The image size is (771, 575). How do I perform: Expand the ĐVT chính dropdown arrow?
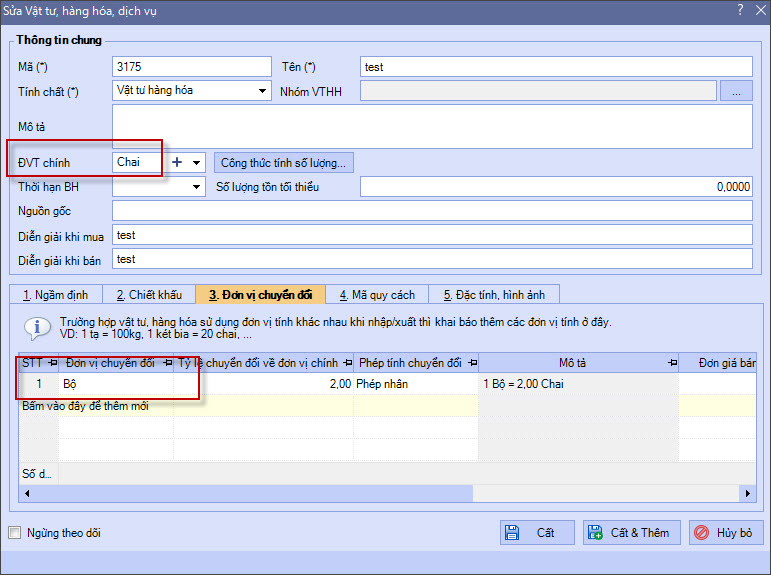click(x=197, y=162)
